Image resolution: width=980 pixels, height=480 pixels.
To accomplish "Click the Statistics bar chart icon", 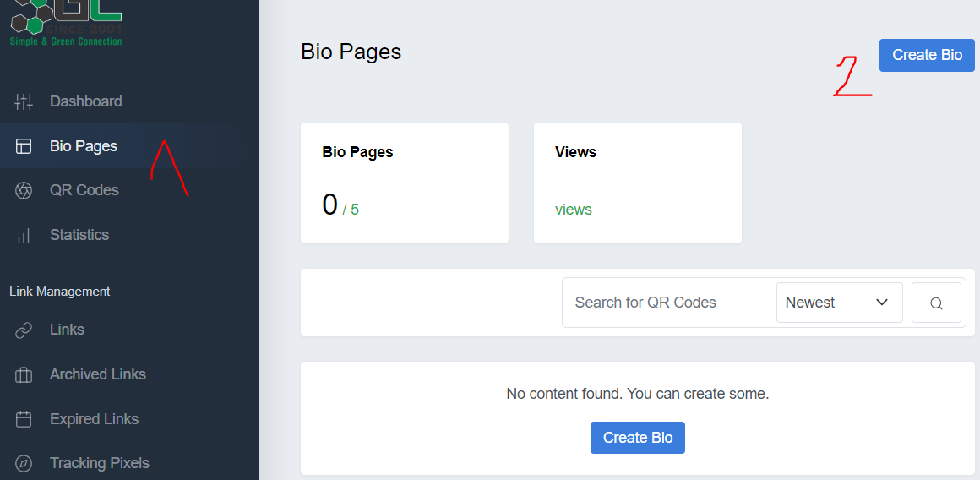I will point(24,235).
